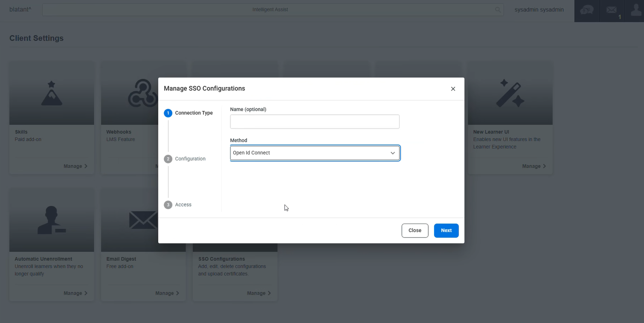The height and width of the screenshot is (323, 644).
Task: Click the sysadmin sysadmin user name
Action: pos(539,9)
